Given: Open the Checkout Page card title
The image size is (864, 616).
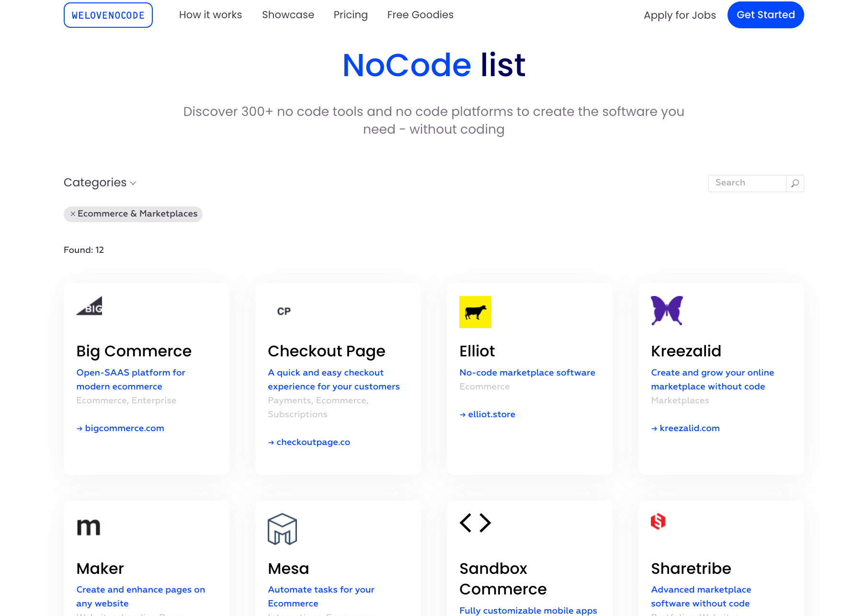Looking at the screenshot, I should (x=326, y=351).
